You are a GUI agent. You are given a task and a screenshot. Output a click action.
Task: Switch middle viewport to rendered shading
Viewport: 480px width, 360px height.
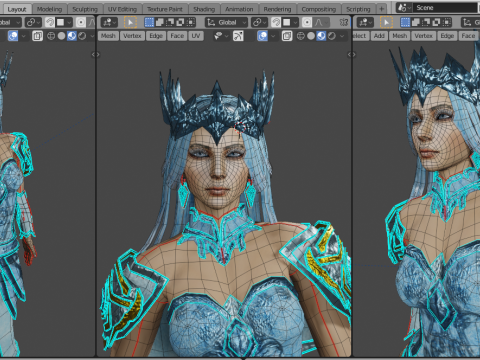(332, 36)
